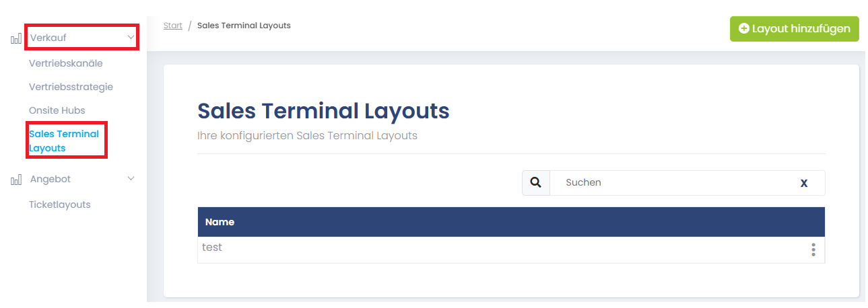The height and width of the screenshot is (308, 868).
Task: Open the test layout row
Action: (x=212, y=247)
